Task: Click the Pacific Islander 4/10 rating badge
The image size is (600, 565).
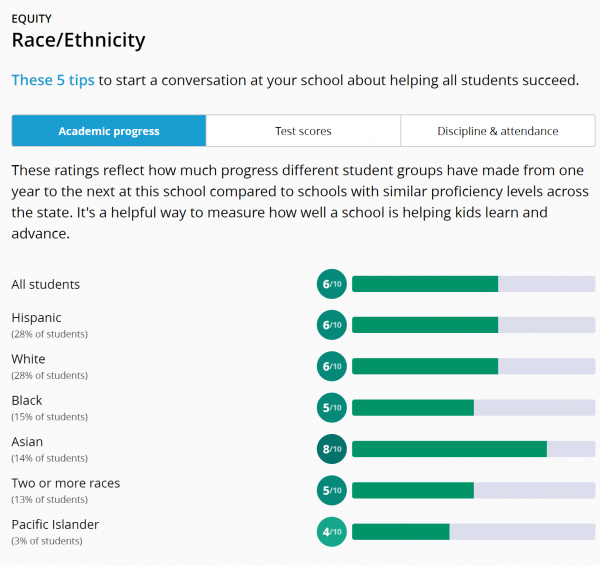Action: 331,532
